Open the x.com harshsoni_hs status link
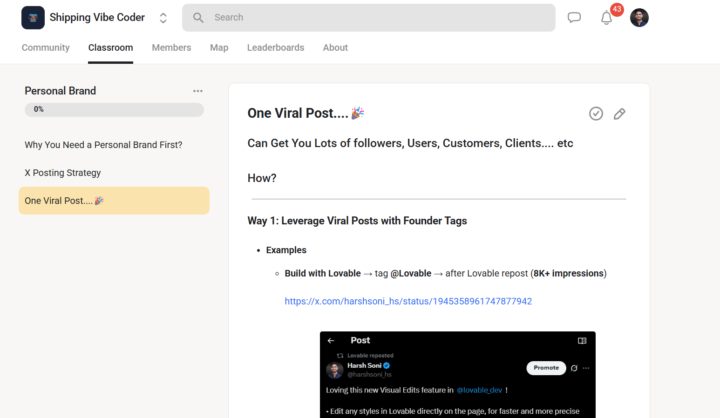 click(x=408, y=301)
